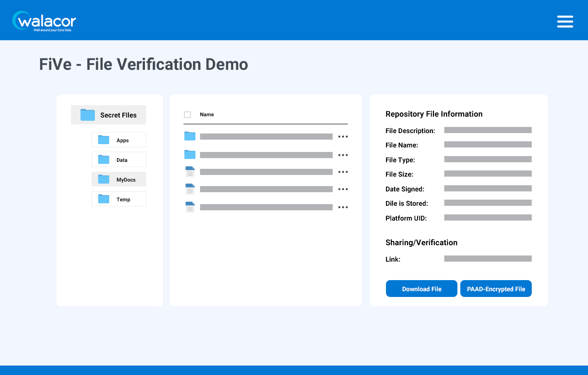Toggle the select-all checkbox beside Name
The width and height of the screenshot is (588, 375).
click(x=187, y=115)
